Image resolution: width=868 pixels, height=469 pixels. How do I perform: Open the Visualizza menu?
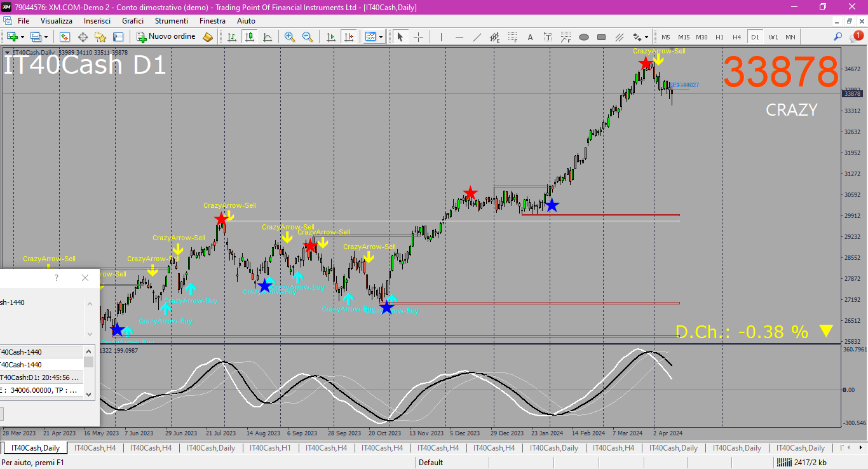click(x=57, y=20)
